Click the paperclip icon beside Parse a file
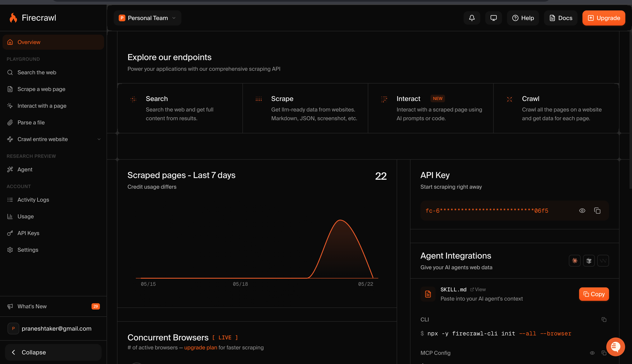The height and width of the screenshot is (364, 632). coord(10,123)
